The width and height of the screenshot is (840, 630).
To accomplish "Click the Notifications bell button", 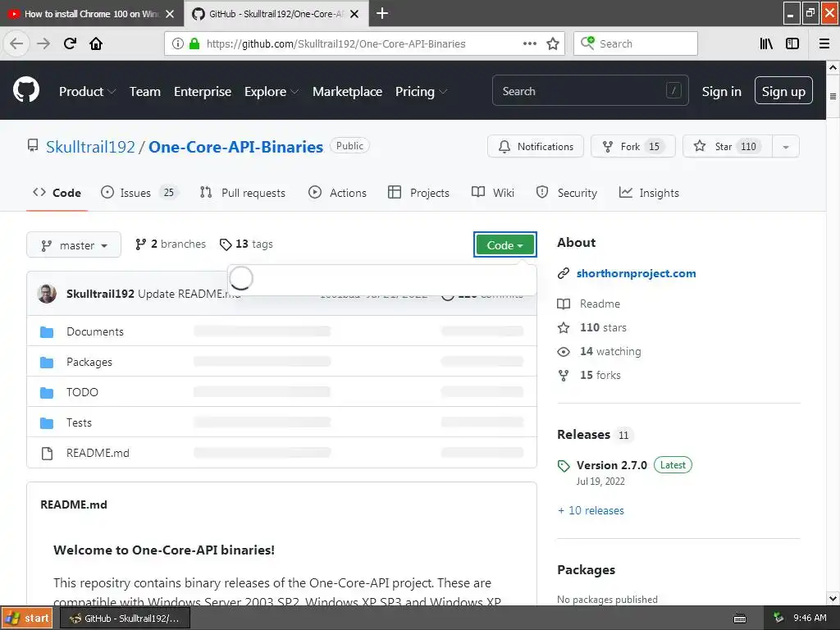I will click(536, 146).
